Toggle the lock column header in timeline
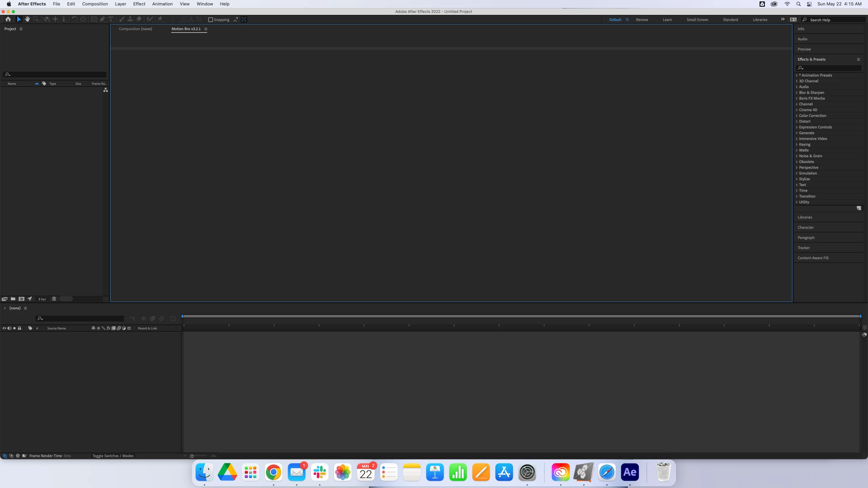The image size is (868, 488). point(19,328)
